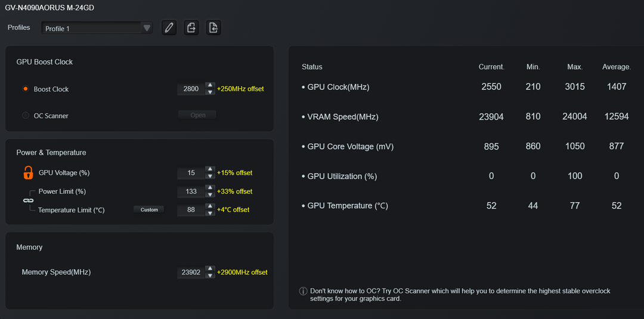Viewport: 644px width, 319px height.
Task: Click the Memory Speed value field 23902
Action: pos(191,272)
